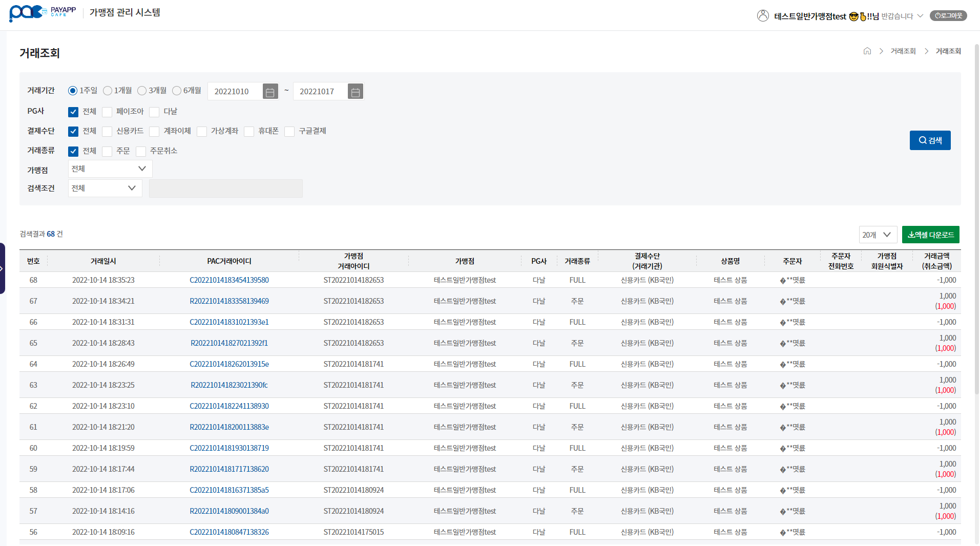Toggle the 결제수단 전체 checkbox
Viewport: 980px width, 546px height.
point(73,131)
